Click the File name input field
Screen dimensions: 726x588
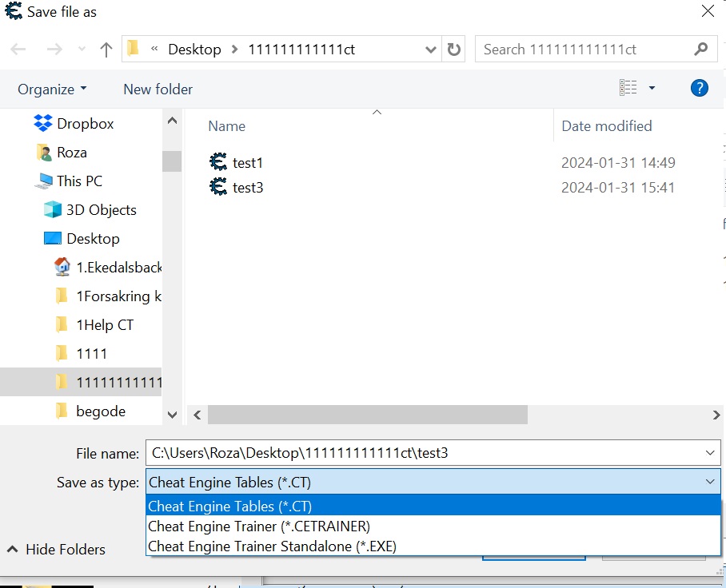(x=424, y=453)
